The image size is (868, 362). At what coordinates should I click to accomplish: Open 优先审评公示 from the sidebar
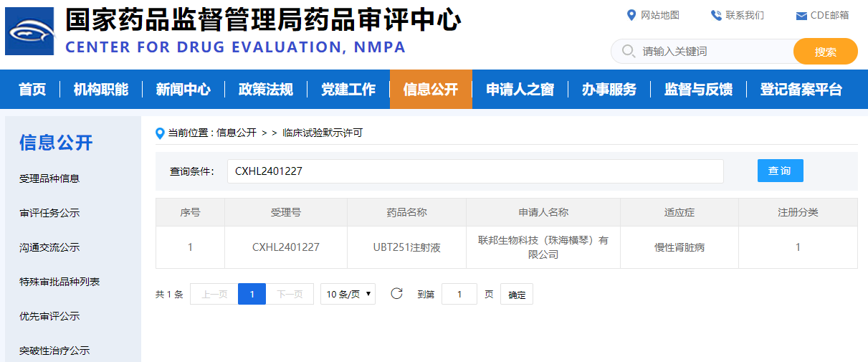49,316
